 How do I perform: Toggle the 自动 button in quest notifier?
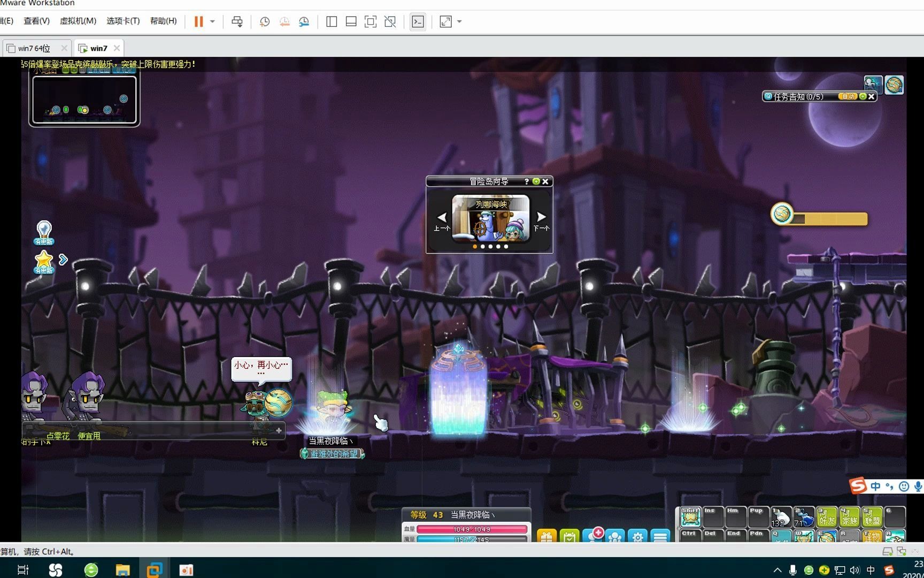pos(847,96)
